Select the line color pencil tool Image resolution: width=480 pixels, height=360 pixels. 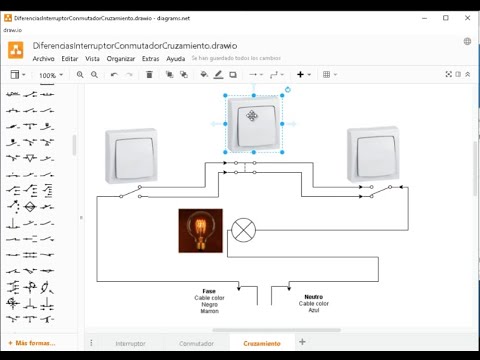click(218, 75)
